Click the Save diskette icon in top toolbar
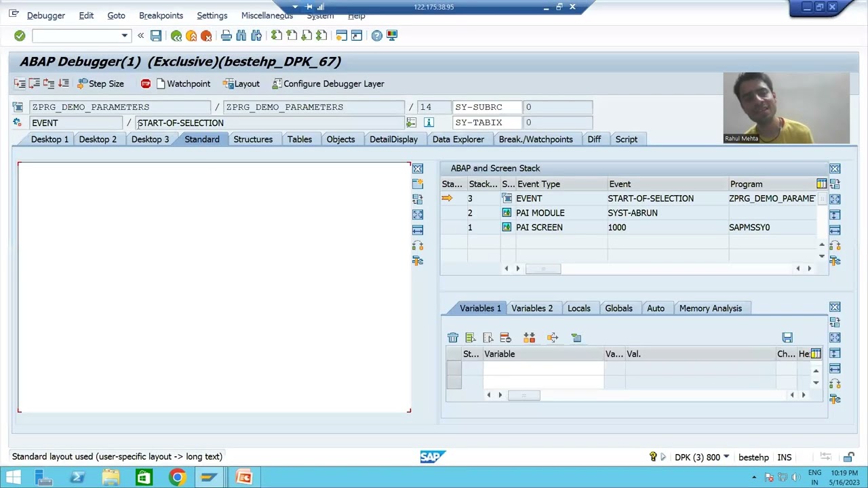Image resolution: width=868 pixels, height=488 pixels. point(156,35)
